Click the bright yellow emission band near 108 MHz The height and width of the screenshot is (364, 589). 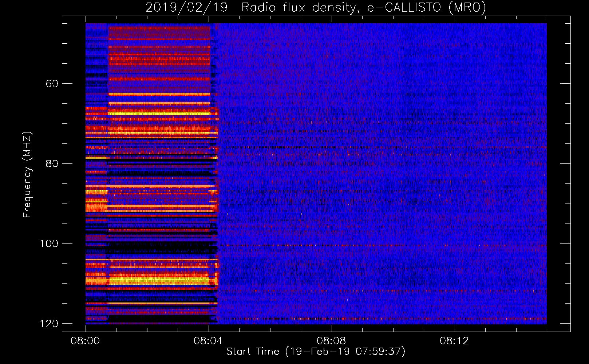click(159, 281)
